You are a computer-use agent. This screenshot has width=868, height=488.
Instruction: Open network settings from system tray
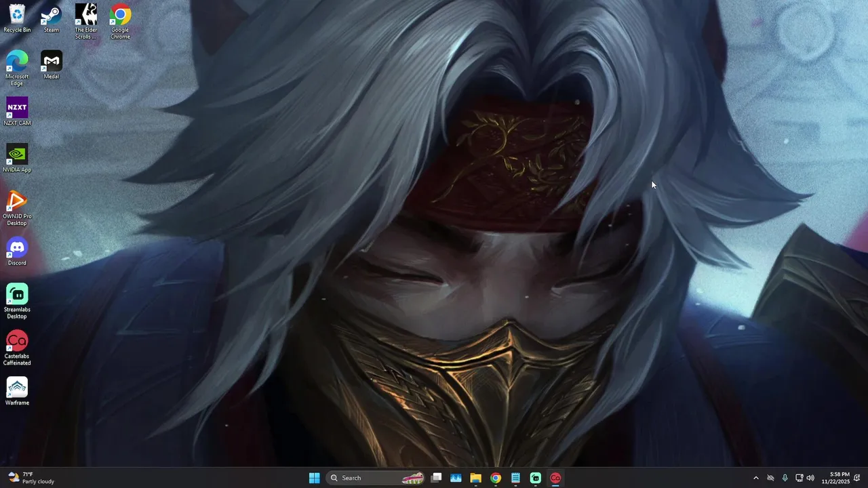coord(799,478)
